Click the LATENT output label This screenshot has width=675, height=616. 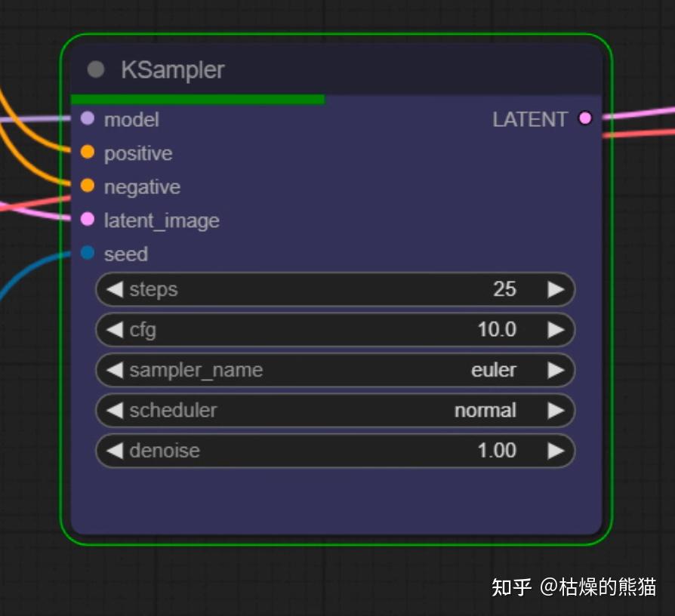click(530, 120)
